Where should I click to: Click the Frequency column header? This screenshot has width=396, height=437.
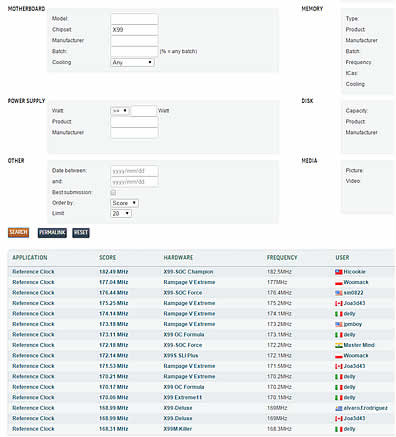point(282,258)
